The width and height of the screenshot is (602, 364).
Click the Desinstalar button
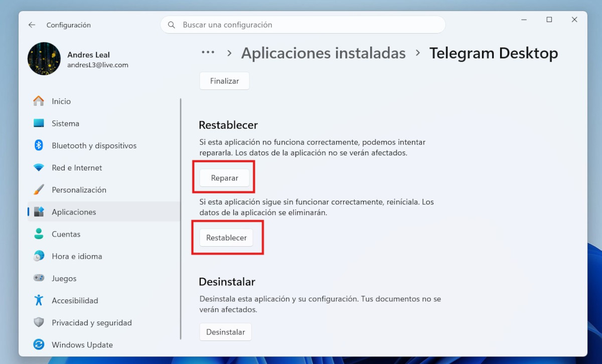coord(225,331)
